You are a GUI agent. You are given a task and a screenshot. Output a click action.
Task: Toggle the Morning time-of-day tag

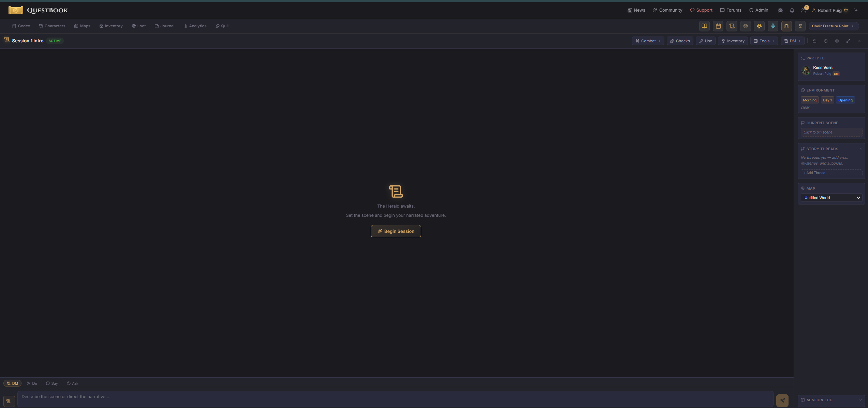pos(809,100)
